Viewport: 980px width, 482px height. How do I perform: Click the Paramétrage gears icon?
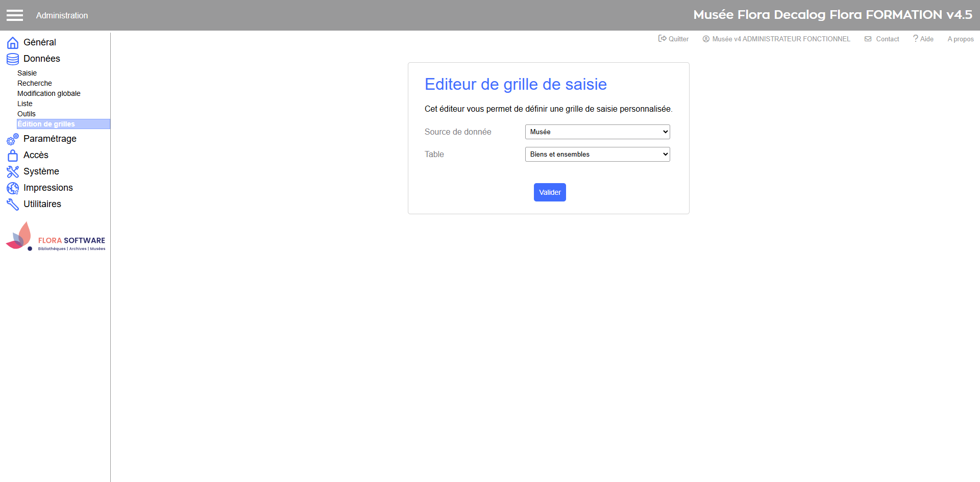(13, 139)
